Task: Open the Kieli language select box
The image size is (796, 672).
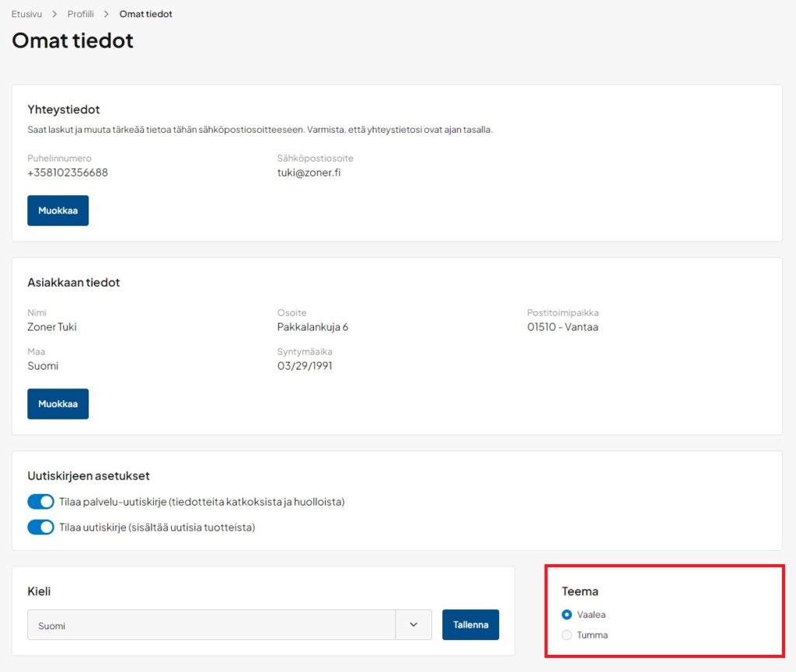Action: click(x=211, y=625)
